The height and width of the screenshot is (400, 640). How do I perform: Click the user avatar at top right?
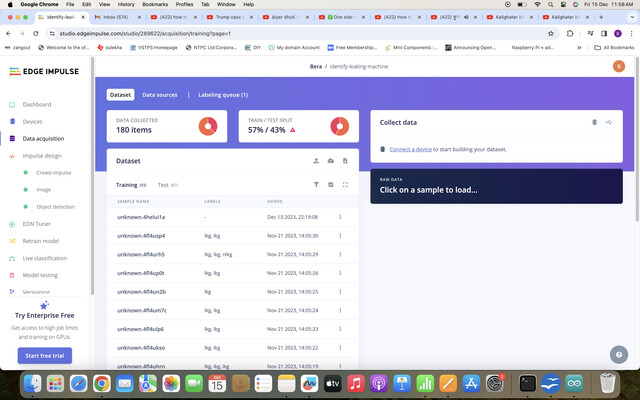[x=619, y=66]
